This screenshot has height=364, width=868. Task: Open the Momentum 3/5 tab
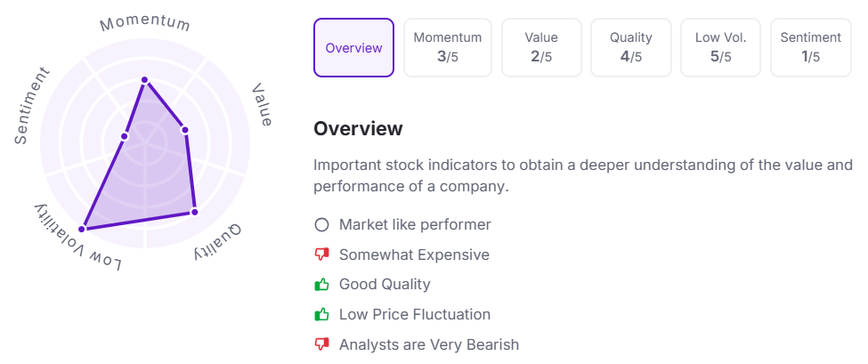(448, 47)
